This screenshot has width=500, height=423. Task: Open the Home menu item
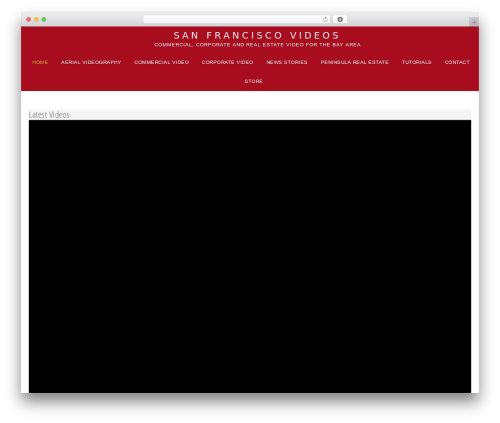click(40, 62)
